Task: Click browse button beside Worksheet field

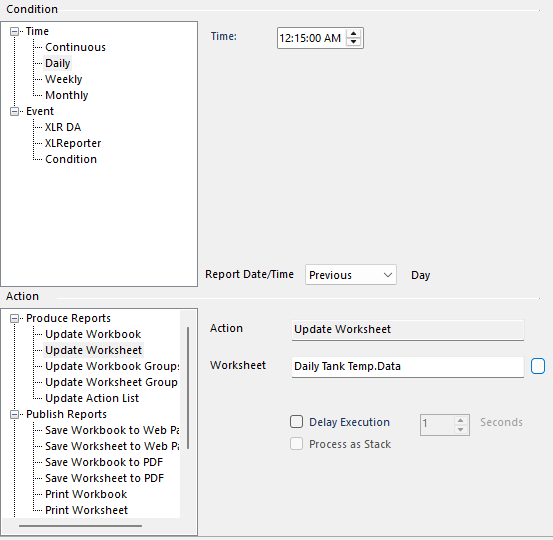Action: [538, 366]
